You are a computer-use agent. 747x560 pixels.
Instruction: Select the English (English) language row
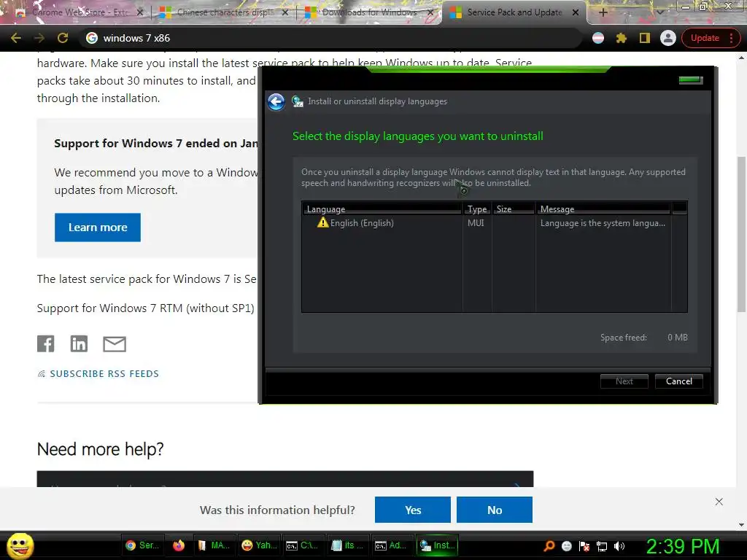[487, 223]
